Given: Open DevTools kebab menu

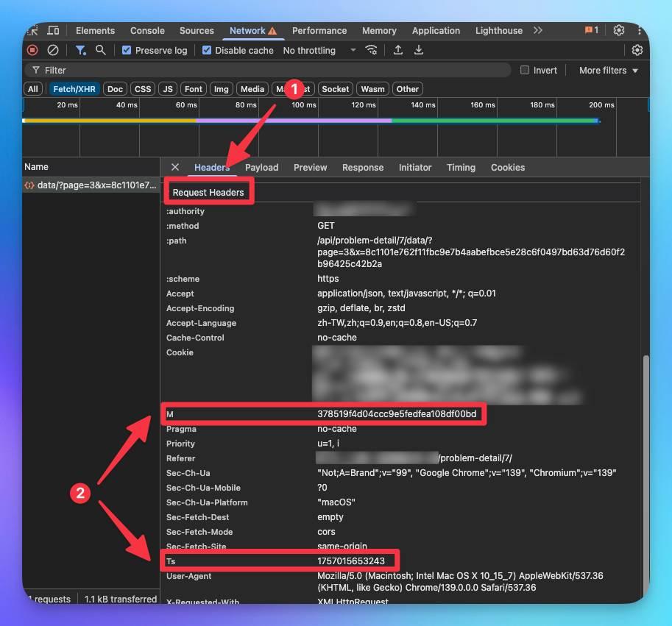Looking at the screenshot, I should pyautogui.click(x=639, y=30).
